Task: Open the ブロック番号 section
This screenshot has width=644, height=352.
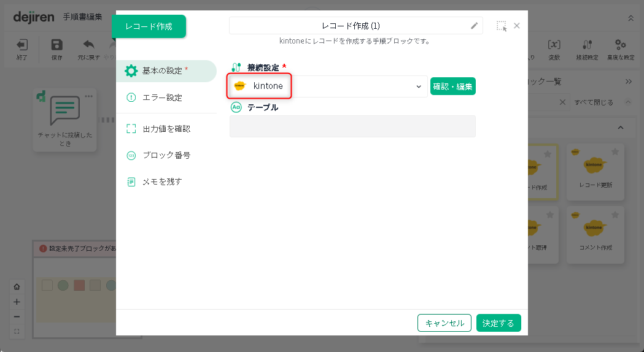Action: [166, 155]
